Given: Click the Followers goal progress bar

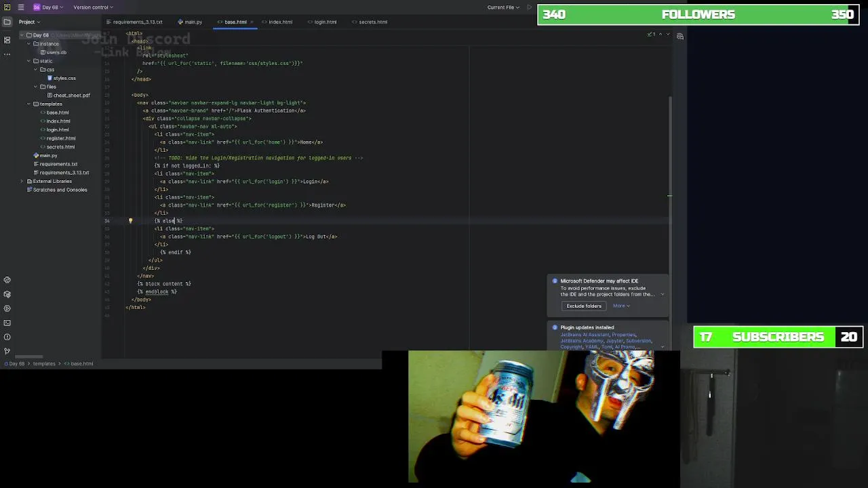Looking at the screenshot, I should pos(697,14).
